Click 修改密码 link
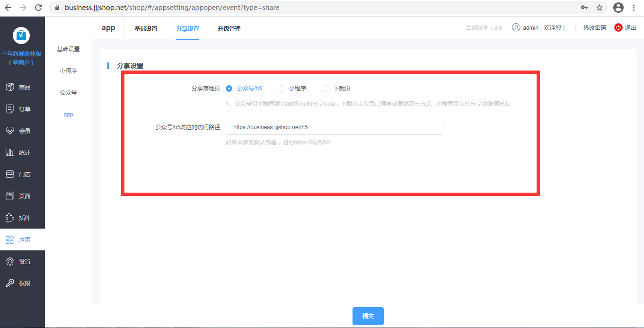Screen dimensions: 644x328 pyautogui.click(x=594, y=27)
